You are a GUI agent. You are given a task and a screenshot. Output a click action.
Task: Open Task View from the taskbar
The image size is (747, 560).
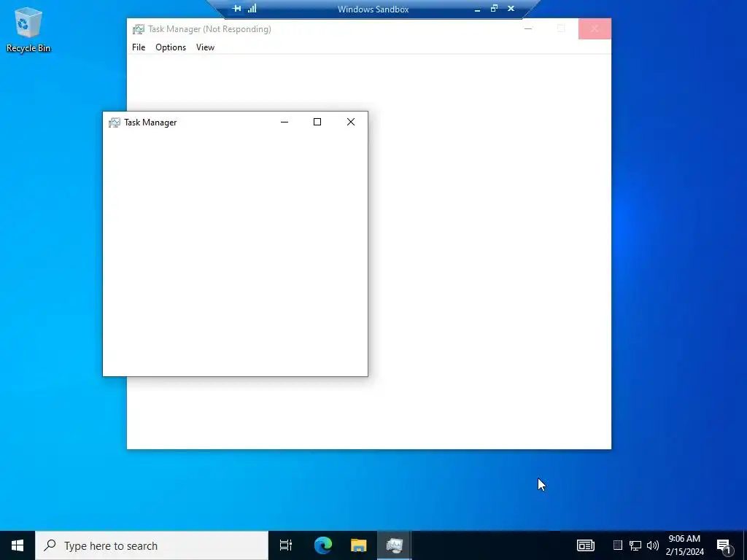pyautogui.click(x=286, y=545)
